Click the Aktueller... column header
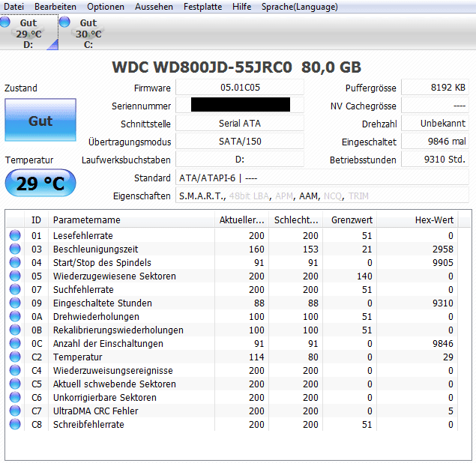This screenshot has height=463, width=476. 241,220
